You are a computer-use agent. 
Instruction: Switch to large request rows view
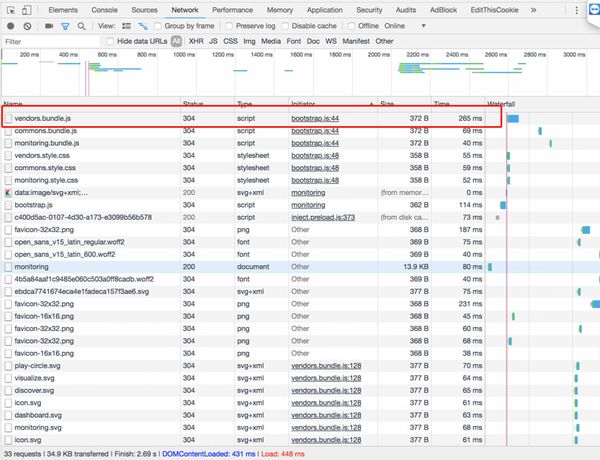pyautogui.click(x=125, y=25)
